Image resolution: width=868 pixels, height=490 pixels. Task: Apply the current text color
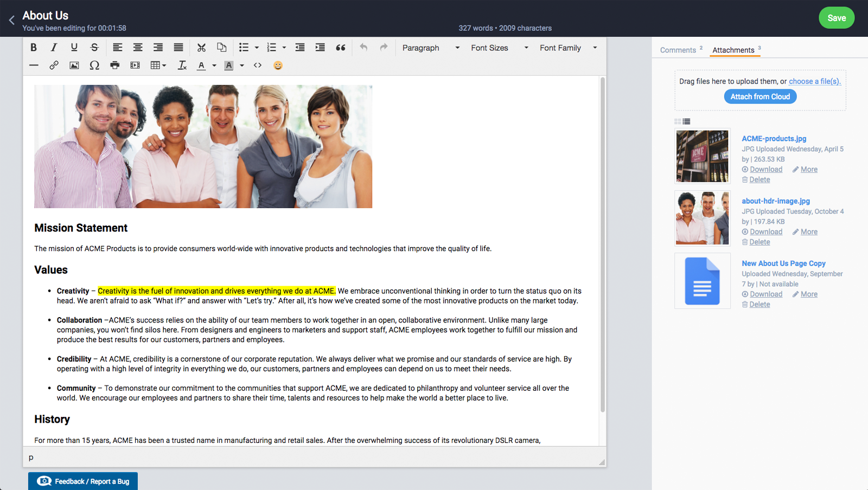[x=201, y=66]
